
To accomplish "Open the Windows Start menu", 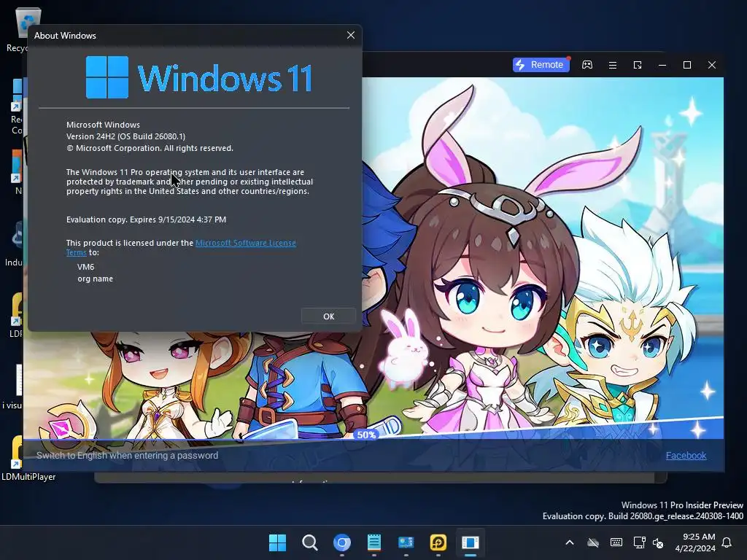I will click(x=277, y=542).
